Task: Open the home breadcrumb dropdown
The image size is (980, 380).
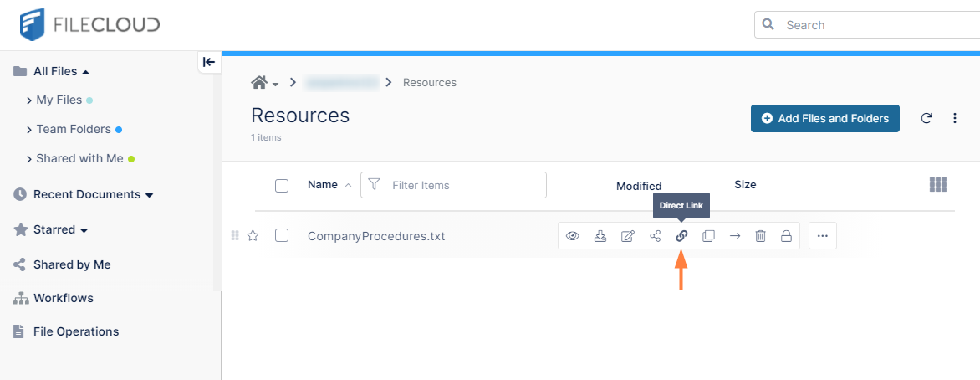Action: point(265,83)
